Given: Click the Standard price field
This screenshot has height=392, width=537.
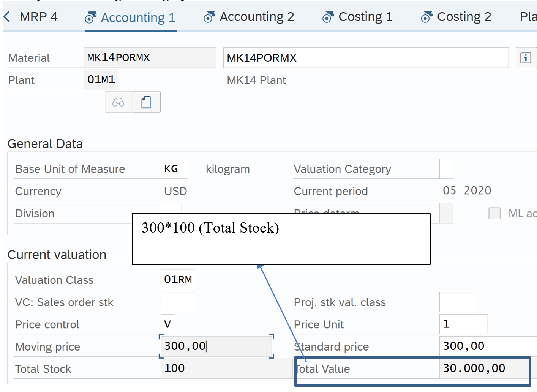Looking at the screenshot, I should pos(488,346).
